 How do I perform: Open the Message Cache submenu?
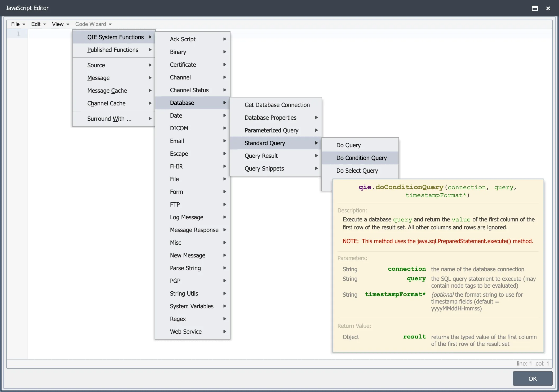(114, 91)
